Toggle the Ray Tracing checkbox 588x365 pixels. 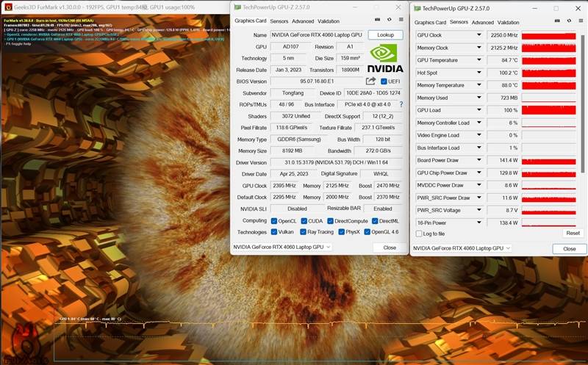pos(301,231)
